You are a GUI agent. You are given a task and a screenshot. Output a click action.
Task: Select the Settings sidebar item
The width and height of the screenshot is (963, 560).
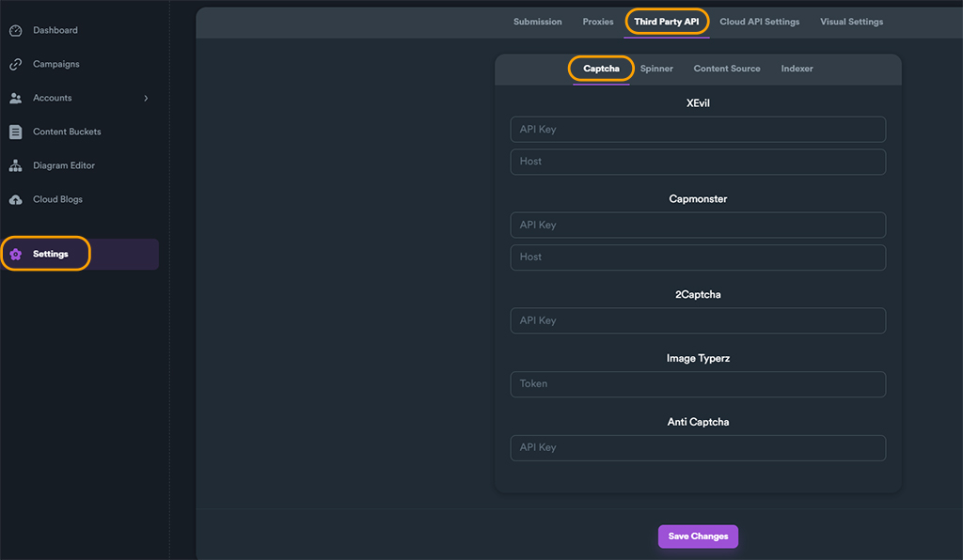coord(80,254)
